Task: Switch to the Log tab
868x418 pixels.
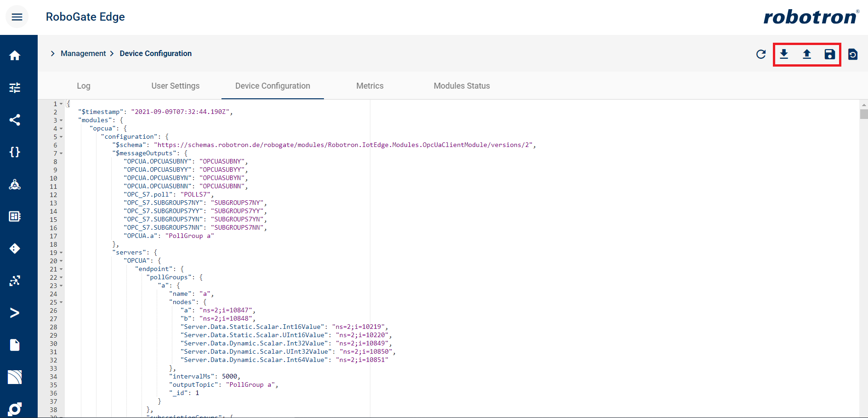Action: tap(84, 86)
